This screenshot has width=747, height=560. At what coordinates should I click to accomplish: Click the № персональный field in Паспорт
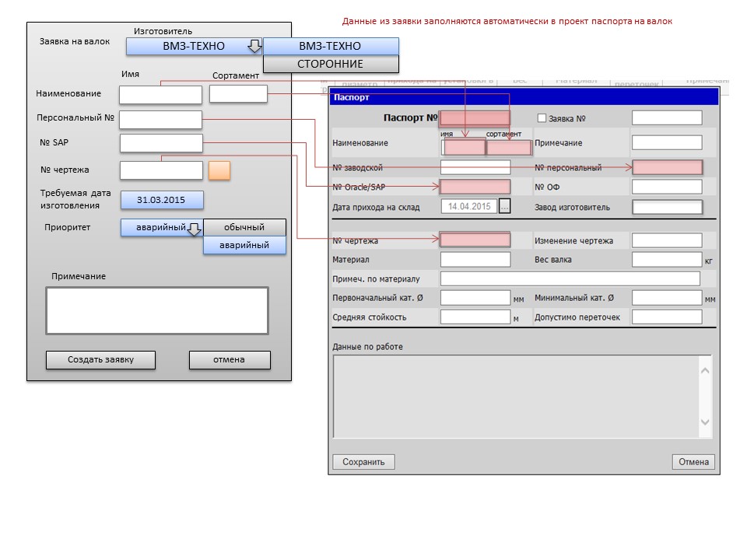pyautogui.click(x=667, y=167)
